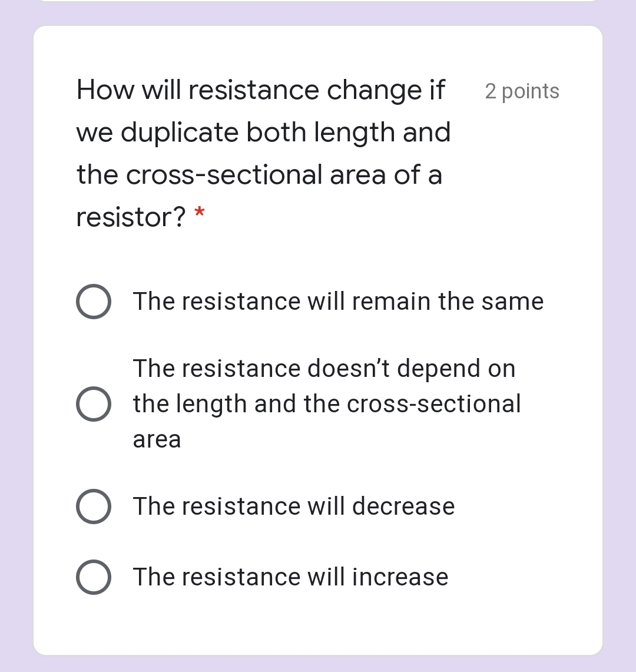Click the first answer's radio circle
This screenshot has width=636, height=672.
(x=94, y=301)
